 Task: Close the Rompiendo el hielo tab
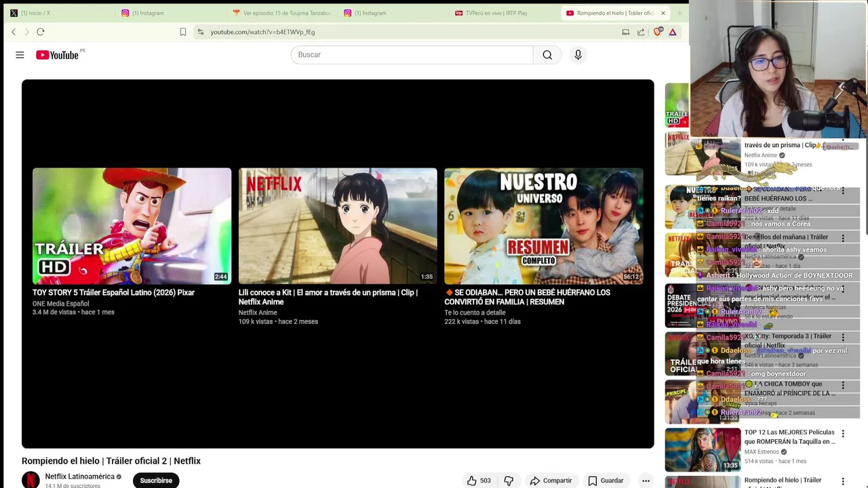click(663, 13)
